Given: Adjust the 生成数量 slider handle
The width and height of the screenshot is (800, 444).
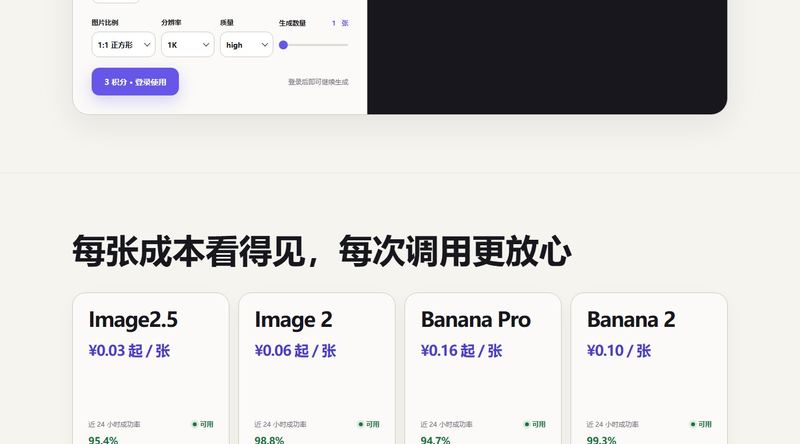Looking at the screenshot, I should click(x=284, y=45).
